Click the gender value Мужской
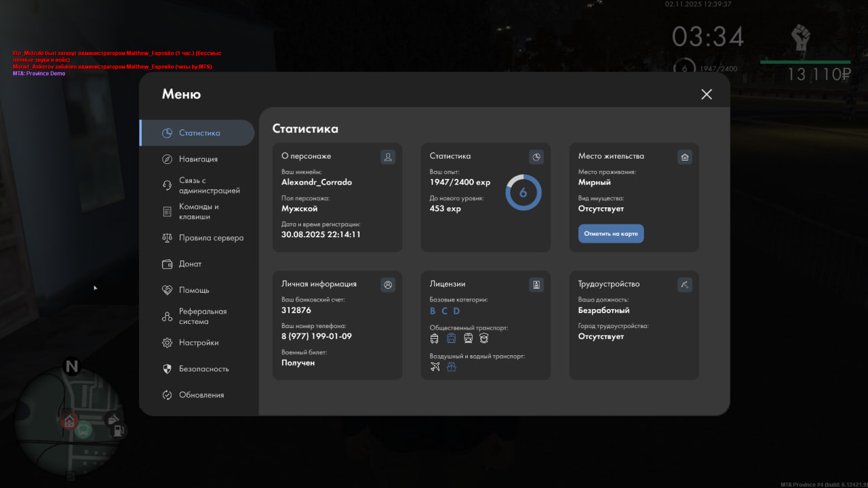 [300, 209]
